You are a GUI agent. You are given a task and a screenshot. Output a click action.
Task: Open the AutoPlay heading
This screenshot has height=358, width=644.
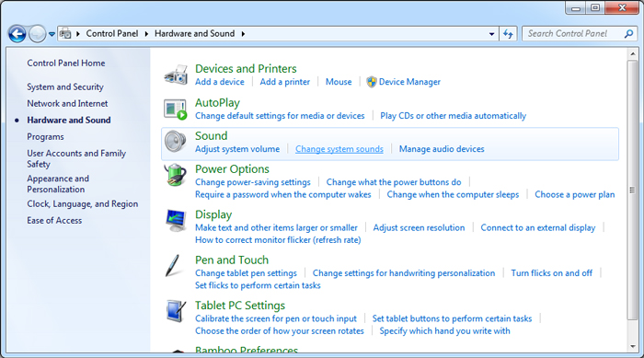[x=217, y=103]
